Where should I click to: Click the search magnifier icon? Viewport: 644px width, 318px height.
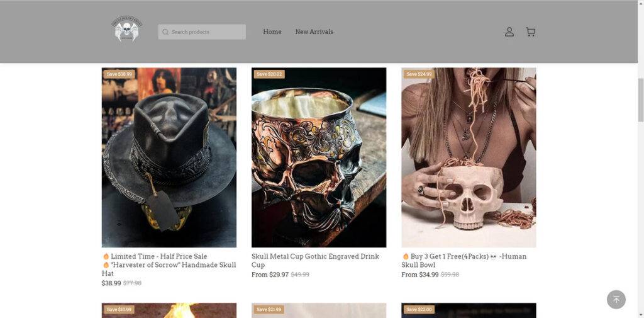click(165, 32)
